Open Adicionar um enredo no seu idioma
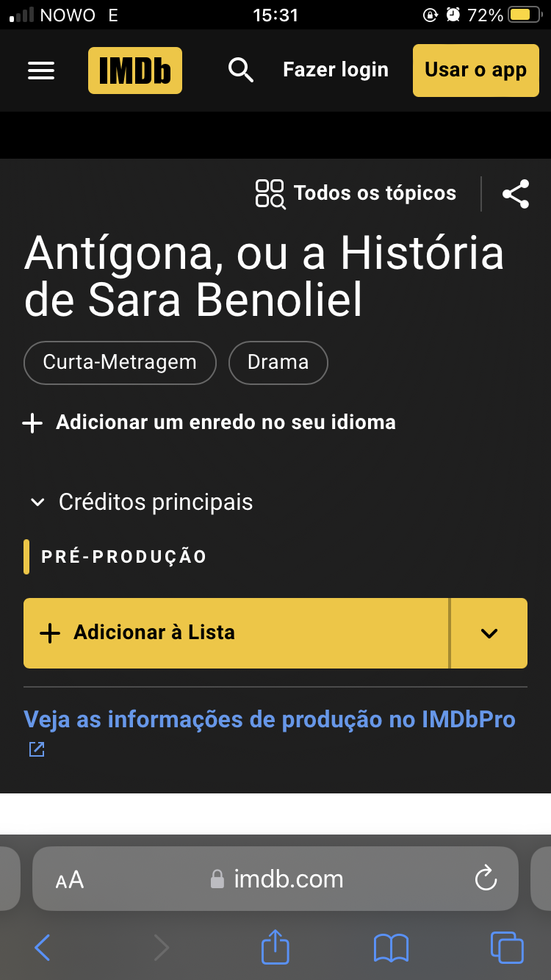 tap(209, 423)
